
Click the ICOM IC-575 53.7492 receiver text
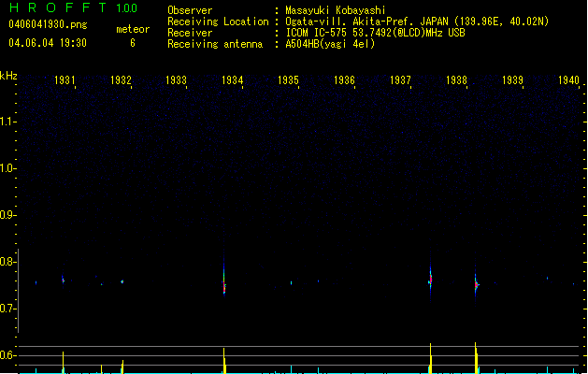(x=376, y=33)
